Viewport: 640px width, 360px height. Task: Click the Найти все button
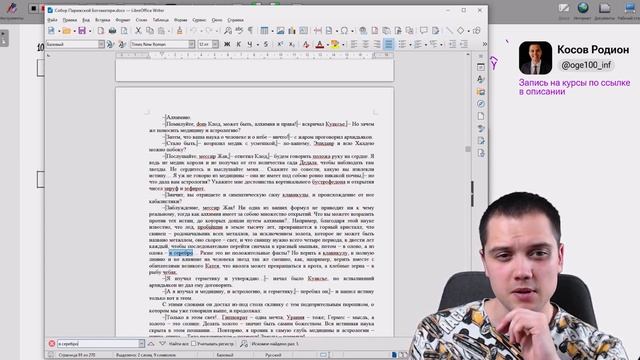[x=178, y=344]
